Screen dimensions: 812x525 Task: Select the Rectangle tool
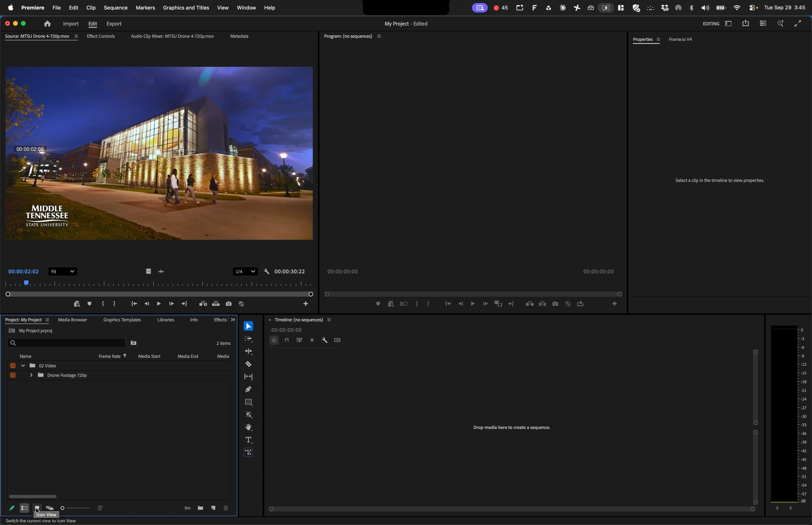pyautogui.click(x=248, y=402)
